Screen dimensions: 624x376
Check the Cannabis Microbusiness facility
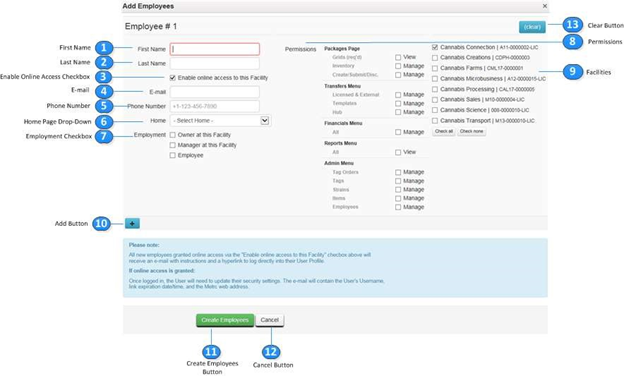[x=435, y=79]
